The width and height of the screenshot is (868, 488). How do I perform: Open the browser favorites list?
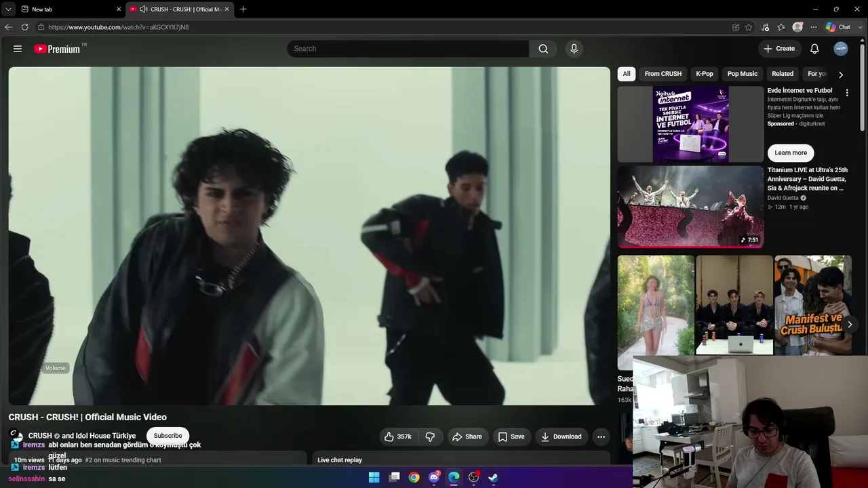point(781,27)
